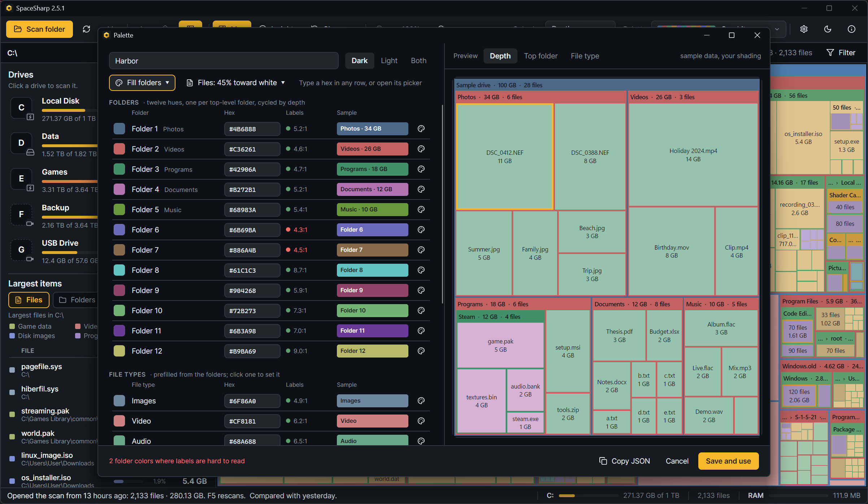Open the Fill folders dropdown
Image resolution: width=868 pixels, height=504 pixels.
tap(142, 83)
